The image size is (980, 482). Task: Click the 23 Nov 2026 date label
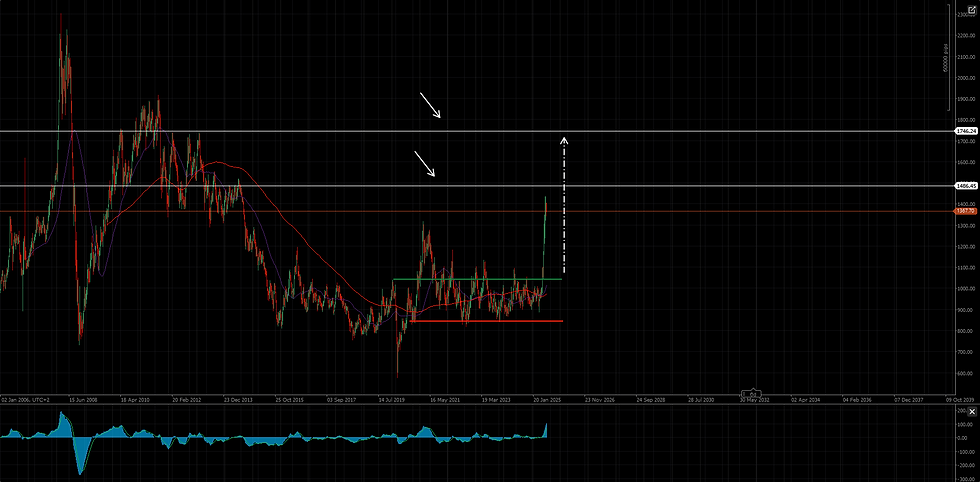tap(599, 398)
